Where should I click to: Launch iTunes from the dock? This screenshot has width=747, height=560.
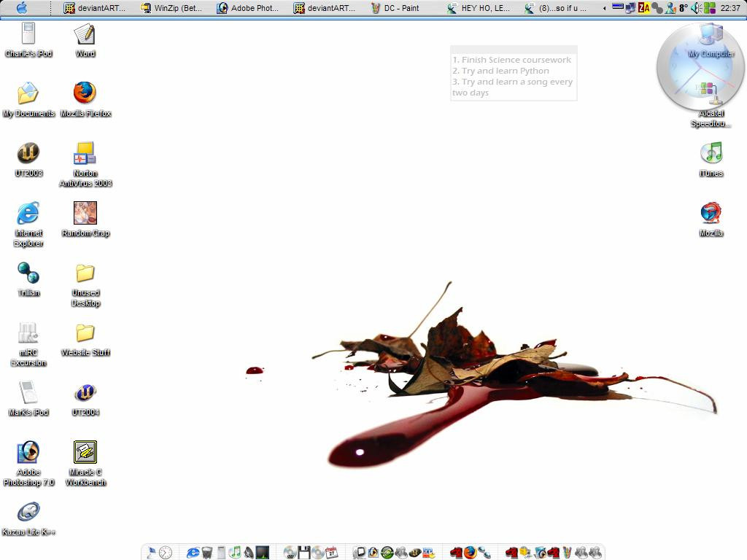(x=235, y=553)
